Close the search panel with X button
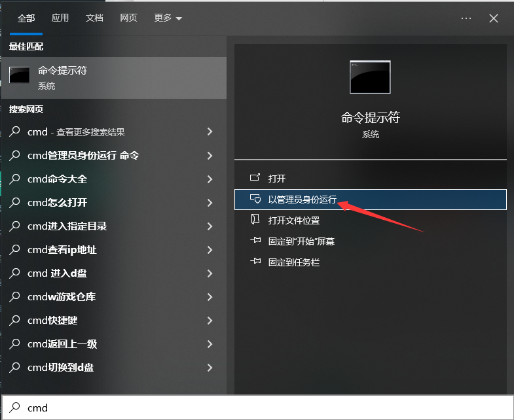514x420 pixels. pos(494,18)
